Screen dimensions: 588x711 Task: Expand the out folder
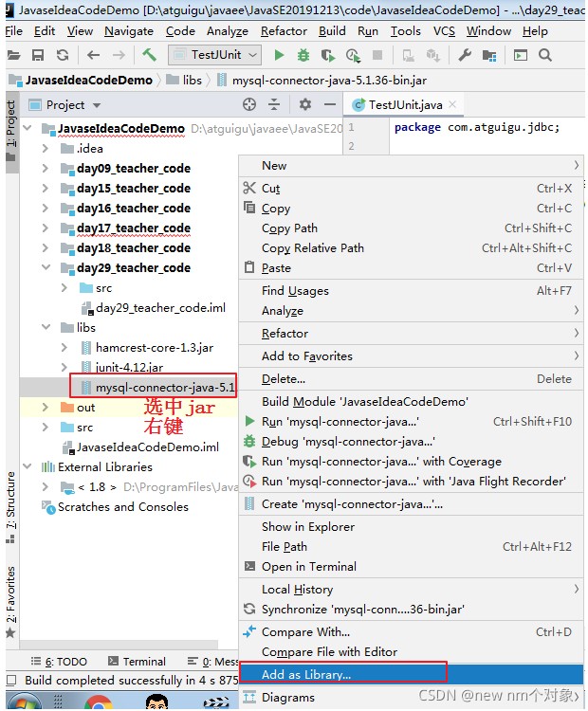pyautogui.click(x=45, y=408)
